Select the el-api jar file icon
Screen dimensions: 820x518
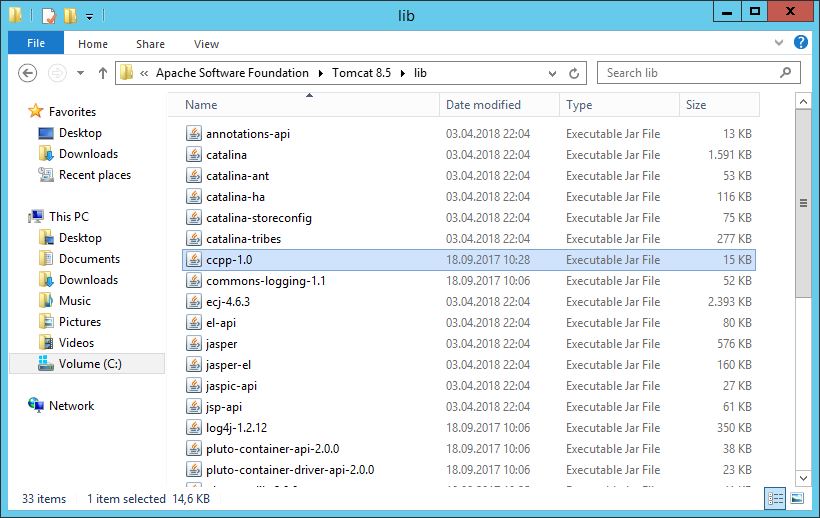[x=193, y=323]
